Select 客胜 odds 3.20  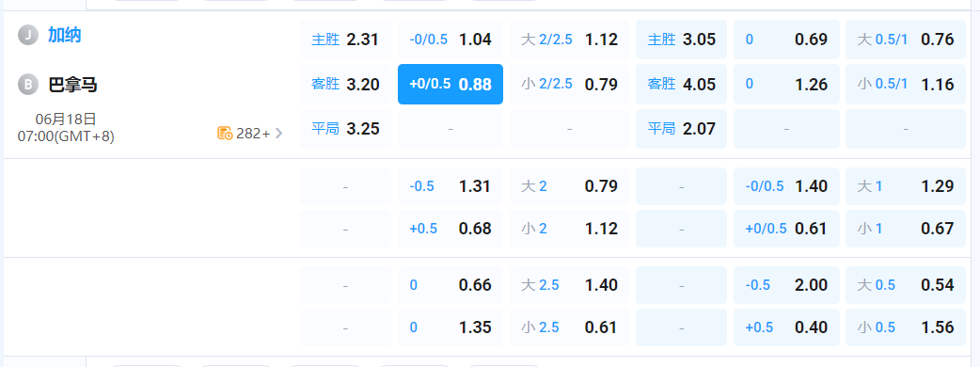[x=345, y=85]
